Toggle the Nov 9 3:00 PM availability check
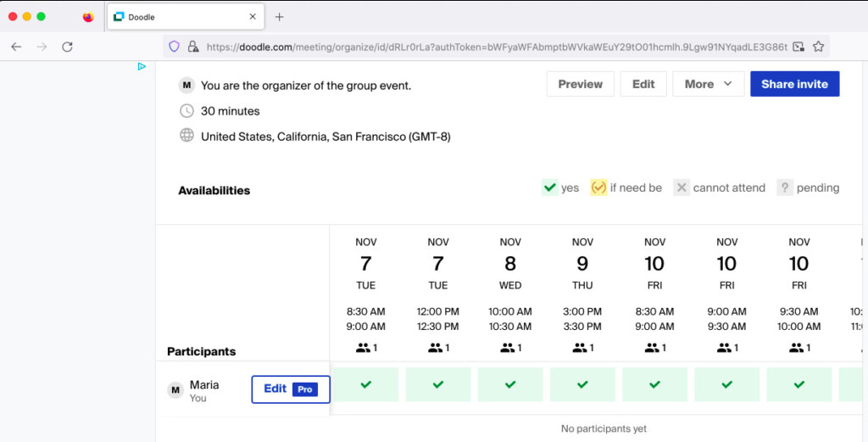This screenshot has height=442, width=868. tap(582, 384)
